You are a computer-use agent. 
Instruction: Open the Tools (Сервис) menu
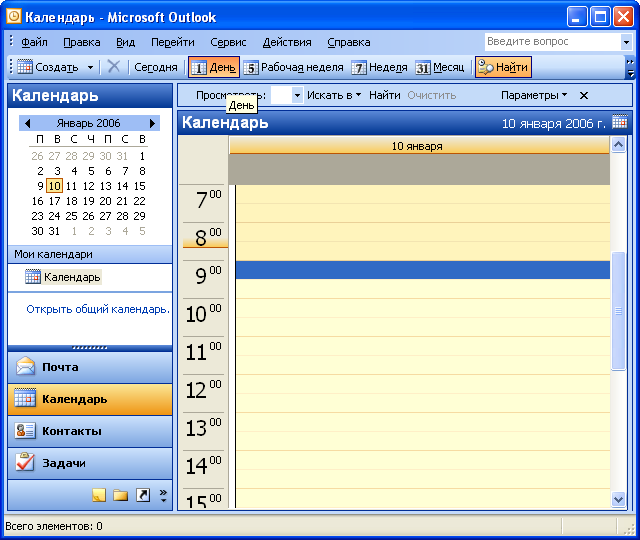[x=228, y=42]
